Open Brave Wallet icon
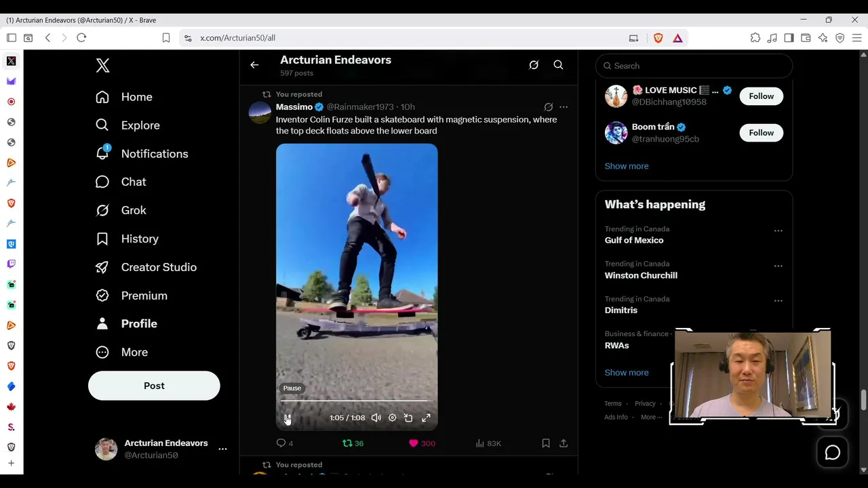 point(806,38)
